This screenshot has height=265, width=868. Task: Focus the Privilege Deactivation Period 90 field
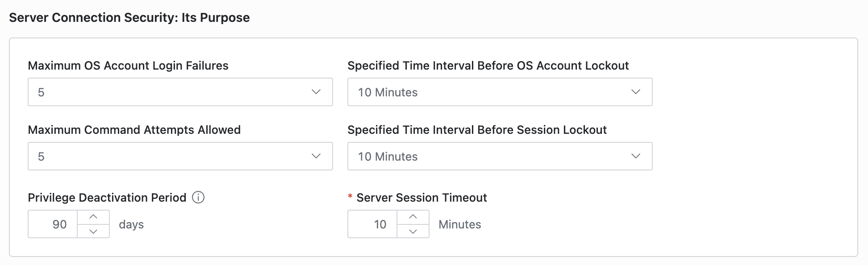[x=53, y=224]
